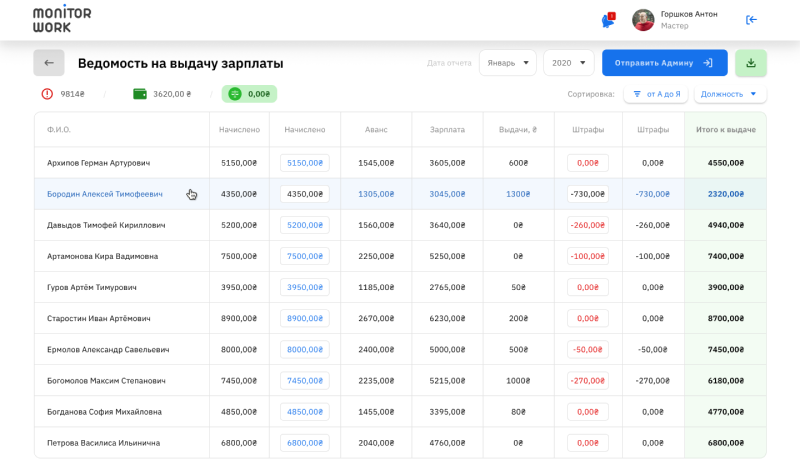Click the logout icon
The image size is (800, 474).
751,20
